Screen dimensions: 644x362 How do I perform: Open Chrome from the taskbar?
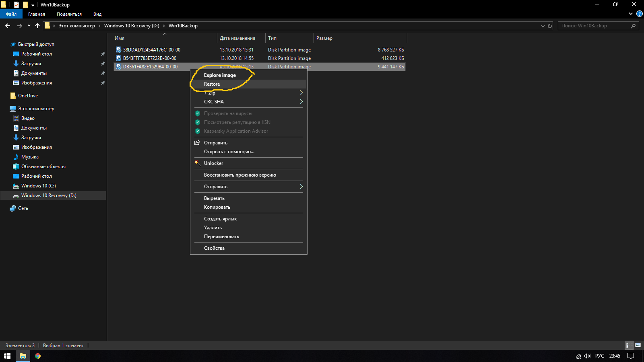[x=38, y=356]
